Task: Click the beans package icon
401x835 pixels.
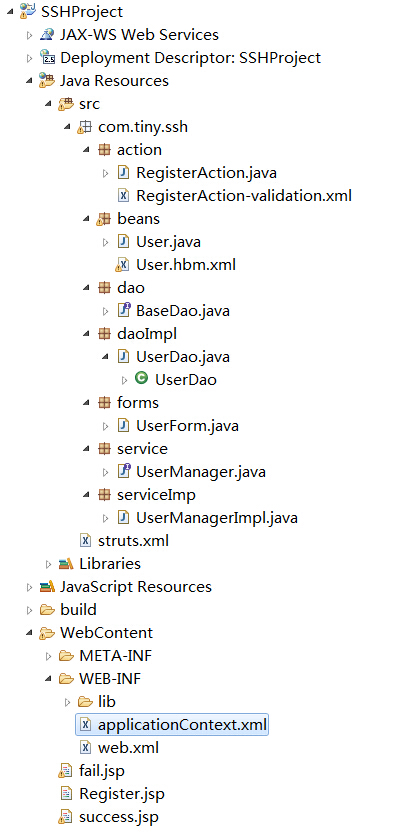Action: pyautogui.click(x=103, y=219)
